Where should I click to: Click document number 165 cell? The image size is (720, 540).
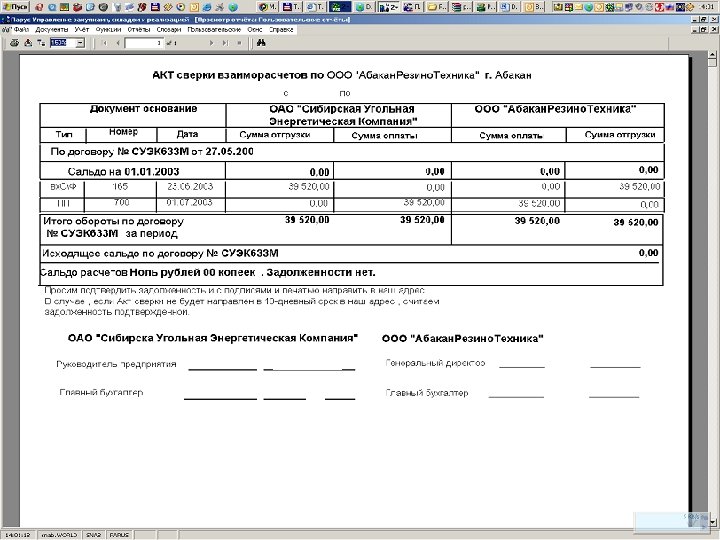pos(120,187)
